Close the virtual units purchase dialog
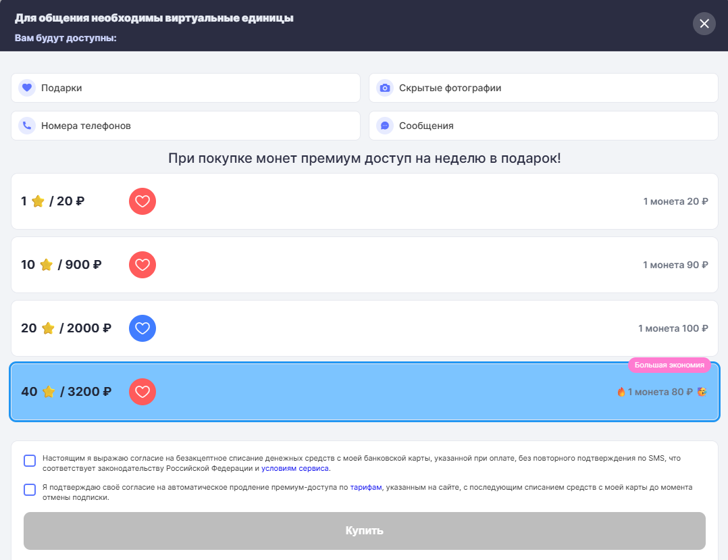 coord(704,24)
